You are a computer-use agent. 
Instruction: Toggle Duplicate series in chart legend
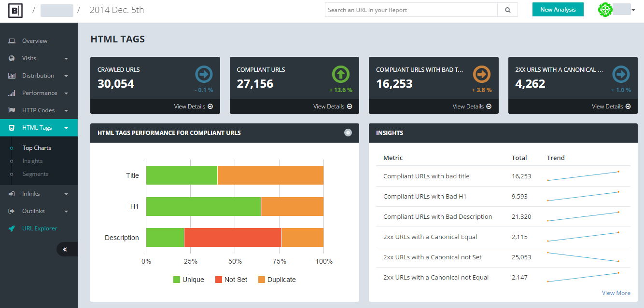click(277, 280)
